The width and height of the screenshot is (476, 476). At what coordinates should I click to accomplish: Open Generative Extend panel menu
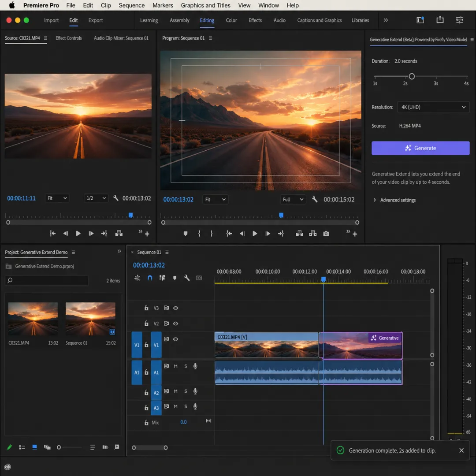click(x=472, y=40)
